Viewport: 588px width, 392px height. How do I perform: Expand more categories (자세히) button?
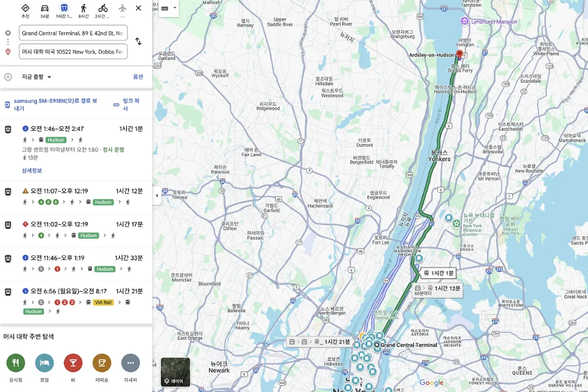[130, 363]
